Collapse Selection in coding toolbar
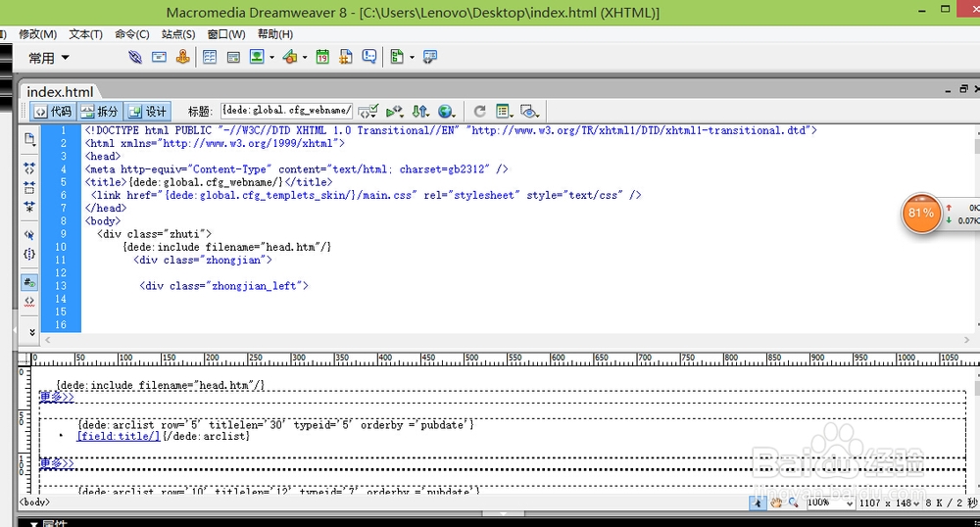The width and height of the screenshot is (980, 527). pyautogui.click(x=29, y=187)
